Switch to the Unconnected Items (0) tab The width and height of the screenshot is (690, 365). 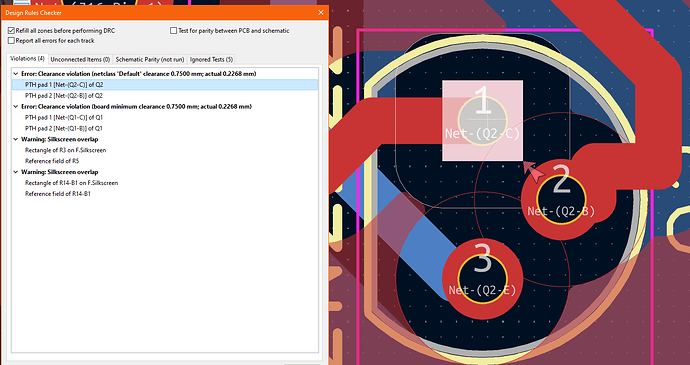[80, 59]
